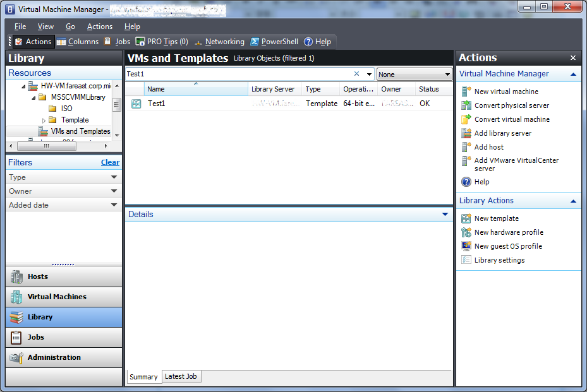Select the MSSCVMMLibrary folder
Screen dimensions: 587x392
point(73,97)
